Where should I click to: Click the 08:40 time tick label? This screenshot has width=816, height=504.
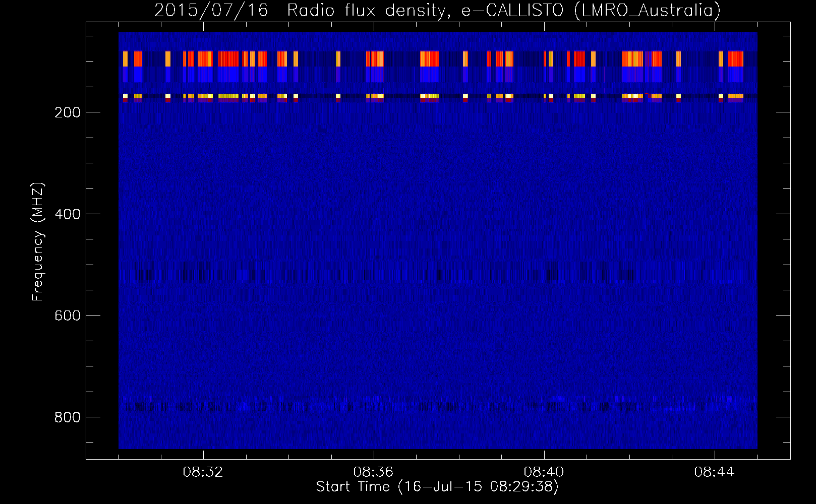(x=544, y=472)
